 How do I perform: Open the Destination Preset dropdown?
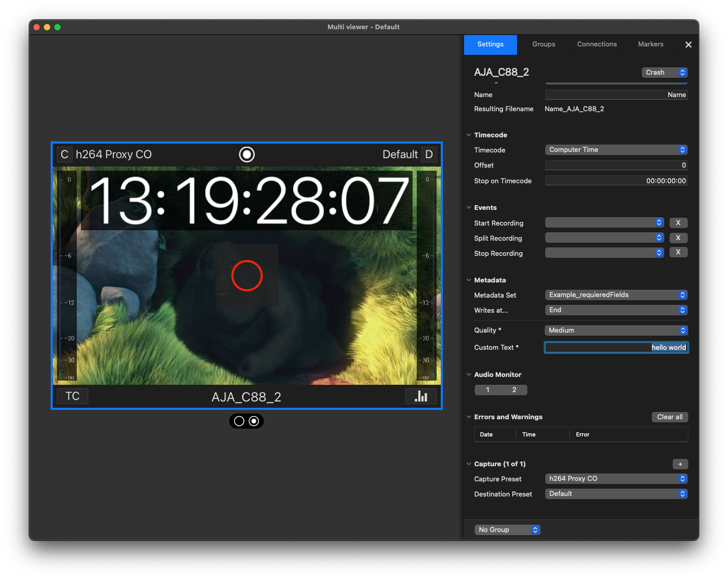tap(616, 494)
